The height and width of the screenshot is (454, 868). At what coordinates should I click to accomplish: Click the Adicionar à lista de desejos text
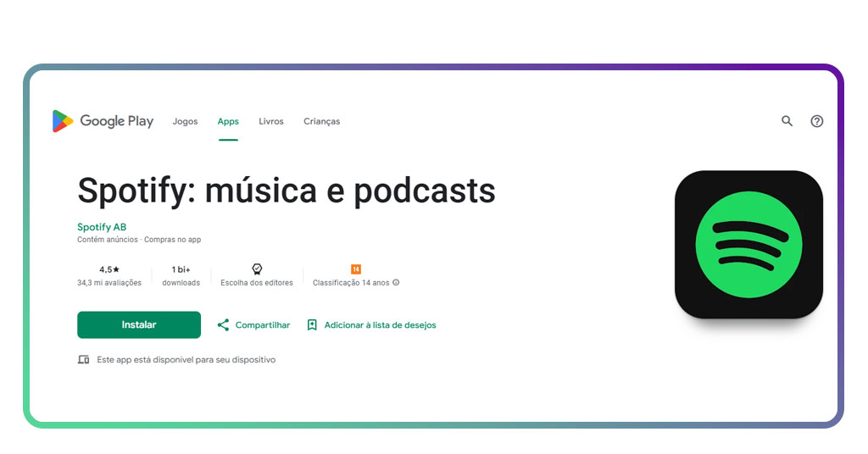coord(380,325)
